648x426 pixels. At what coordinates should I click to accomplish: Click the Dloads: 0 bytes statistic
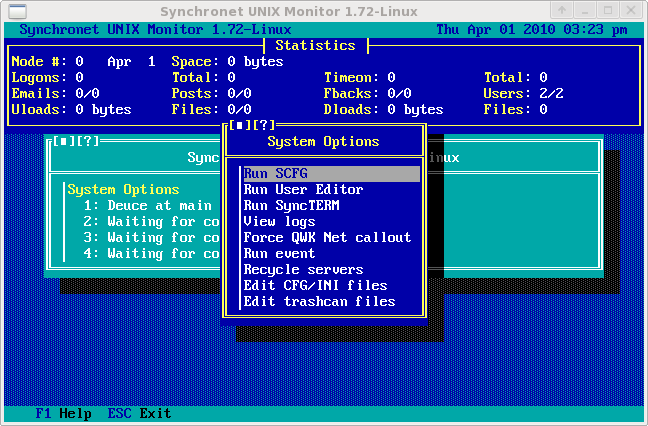coord(383,109)
